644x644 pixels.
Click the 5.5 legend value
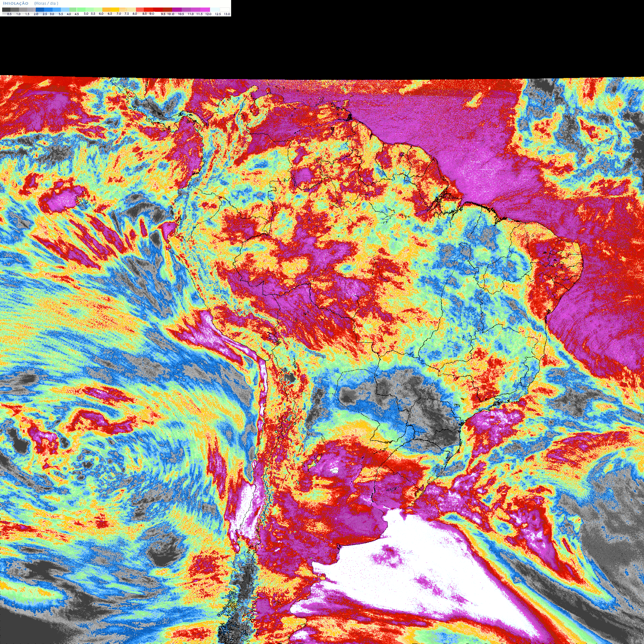pos(93,14)
